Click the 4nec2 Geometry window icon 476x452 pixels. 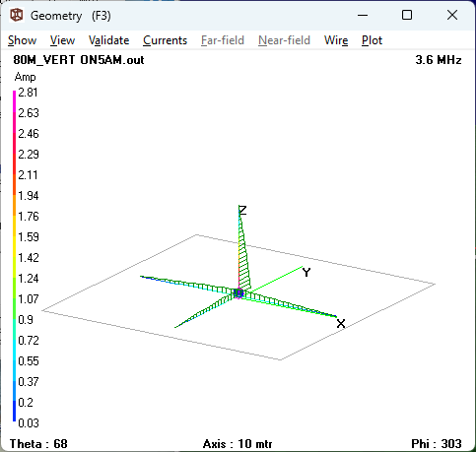pyautogui.click(x=17, y=15)
